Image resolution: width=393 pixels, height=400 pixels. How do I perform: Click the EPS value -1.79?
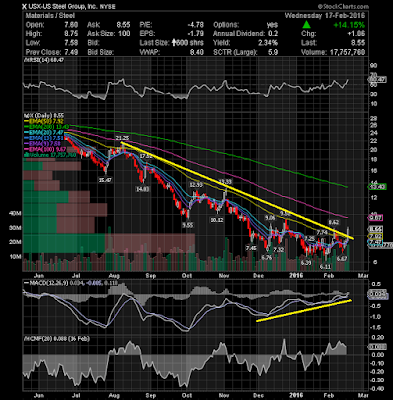[196, 34]
